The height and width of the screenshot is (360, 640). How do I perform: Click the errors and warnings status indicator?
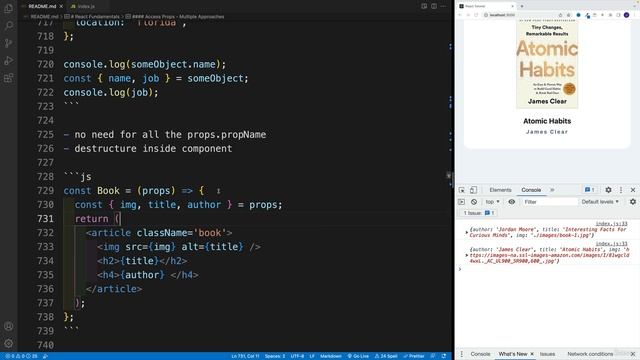tap(21, 356)
